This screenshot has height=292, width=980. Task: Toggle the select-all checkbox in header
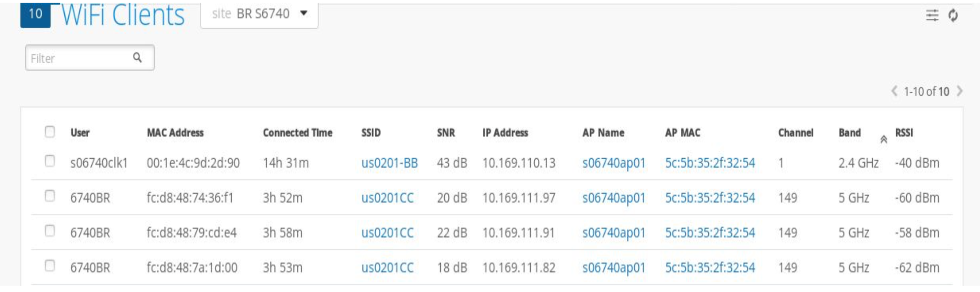[50, 132]
